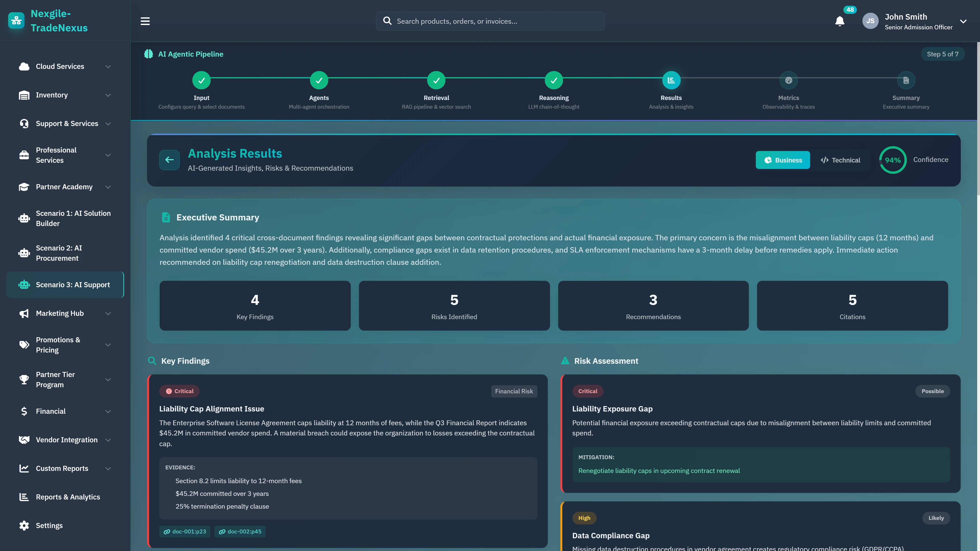Image resolution: width=980 pixels, height=551 pixels.
Task: Click the 94% confidence ring
Action: pyautogui.click(x=893, y=160)
